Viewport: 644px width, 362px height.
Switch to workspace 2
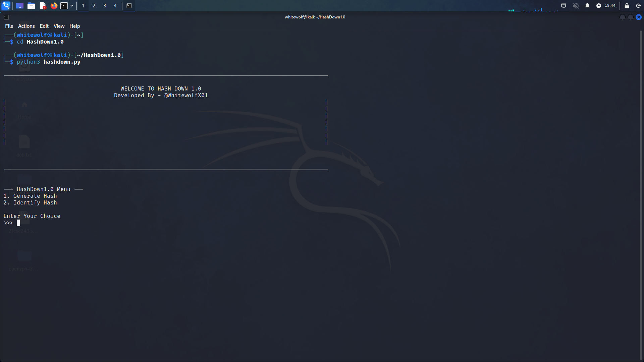tap(94, 6)
